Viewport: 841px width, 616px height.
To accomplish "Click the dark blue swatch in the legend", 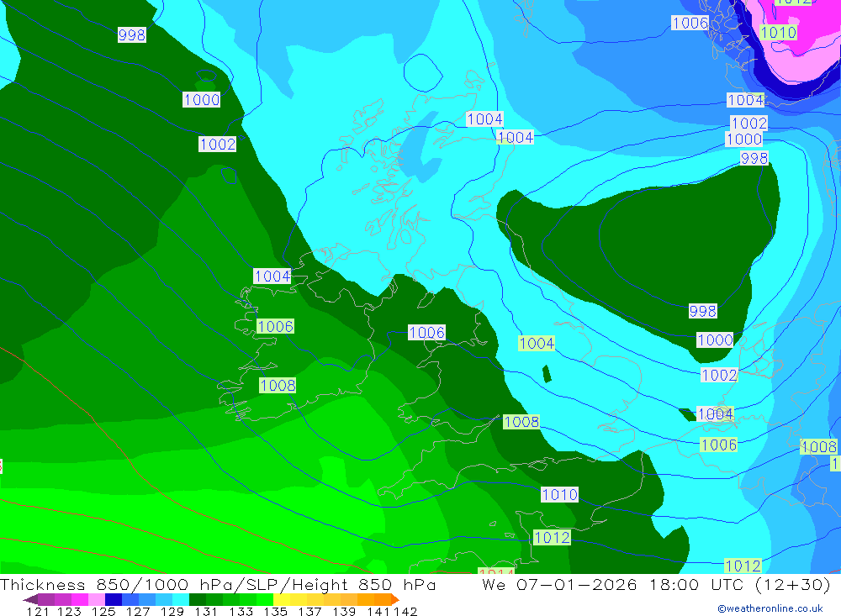I will click(114, 599).
